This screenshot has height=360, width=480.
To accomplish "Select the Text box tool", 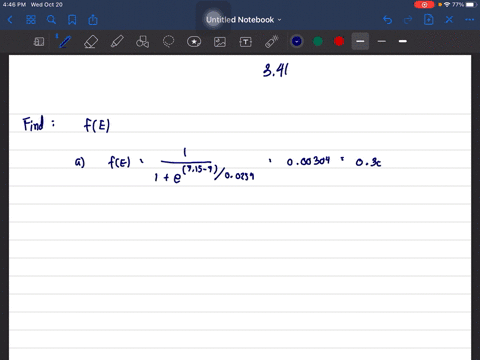I will (x=245, y=42).
